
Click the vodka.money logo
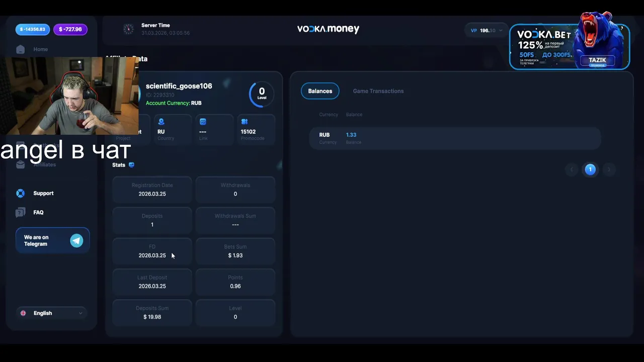click(328, 29)
